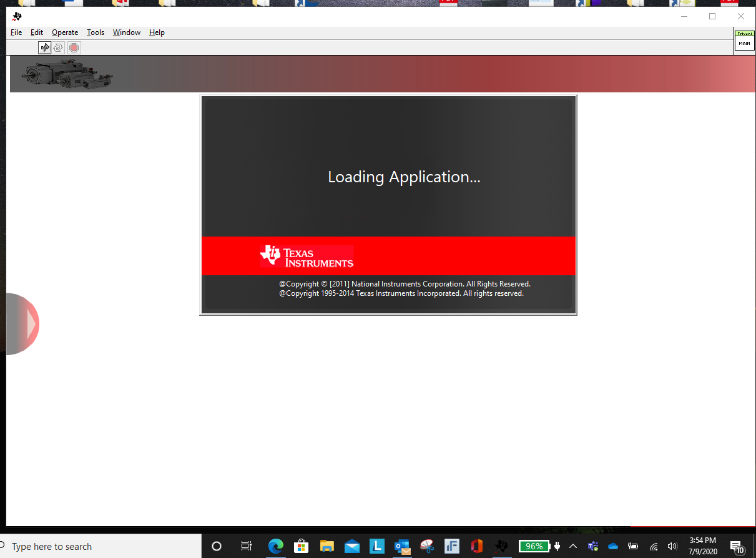This screenshot has width=756, height=558.
Task: Click the OneDrive cloud tray icon
Action: (x=613, y=546)
